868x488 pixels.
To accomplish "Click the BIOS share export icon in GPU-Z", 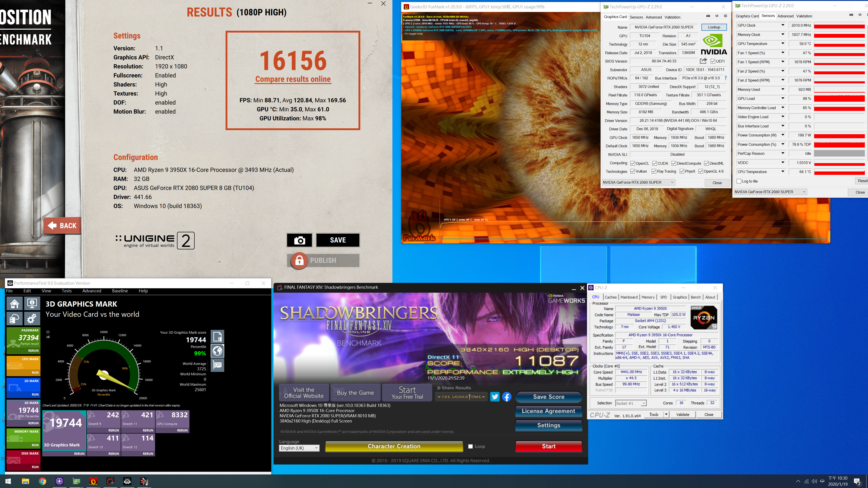I will click(x=703, y=61).
